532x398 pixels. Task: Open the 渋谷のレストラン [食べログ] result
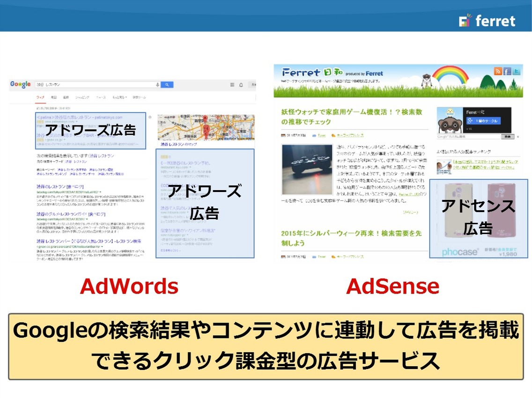click(60, 187)
